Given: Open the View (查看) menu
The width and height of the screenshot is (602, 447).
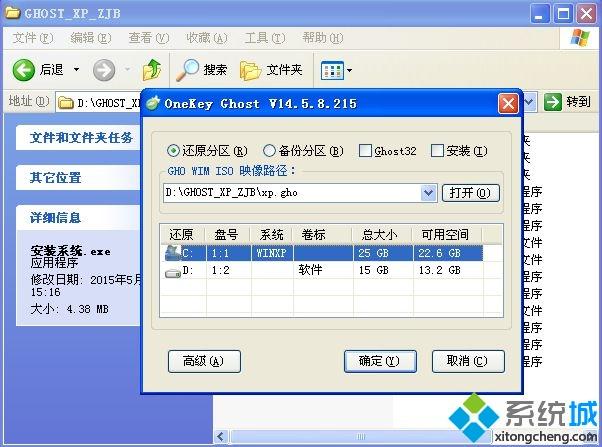Looking at the screenshot, I should pos(149,38).
